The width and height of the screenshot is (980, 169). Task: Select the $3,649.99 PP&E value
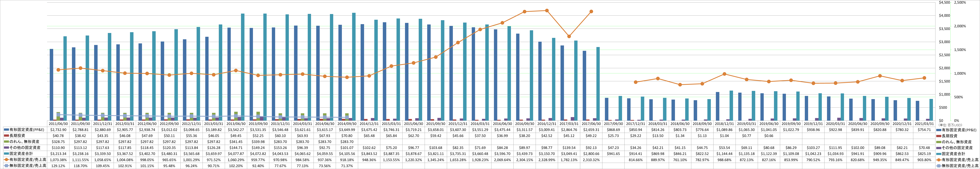tap(347, 130)
